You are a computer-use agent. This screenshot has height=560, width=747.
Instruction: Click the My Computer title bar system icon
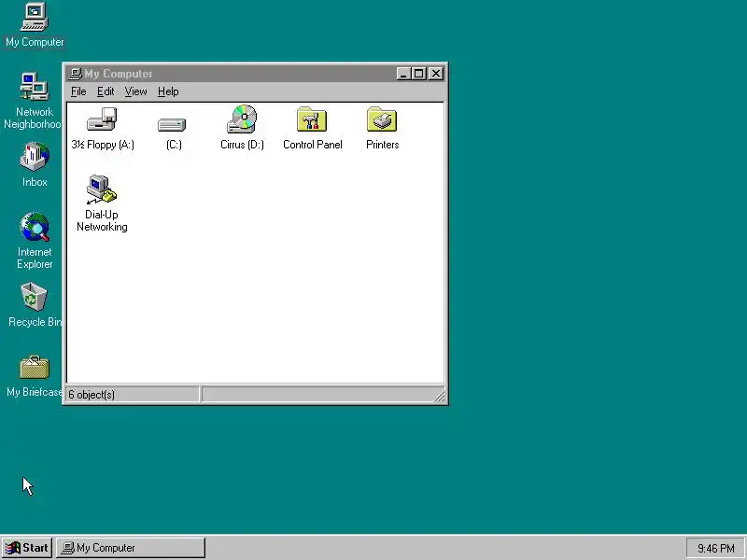tap(76, 74)
